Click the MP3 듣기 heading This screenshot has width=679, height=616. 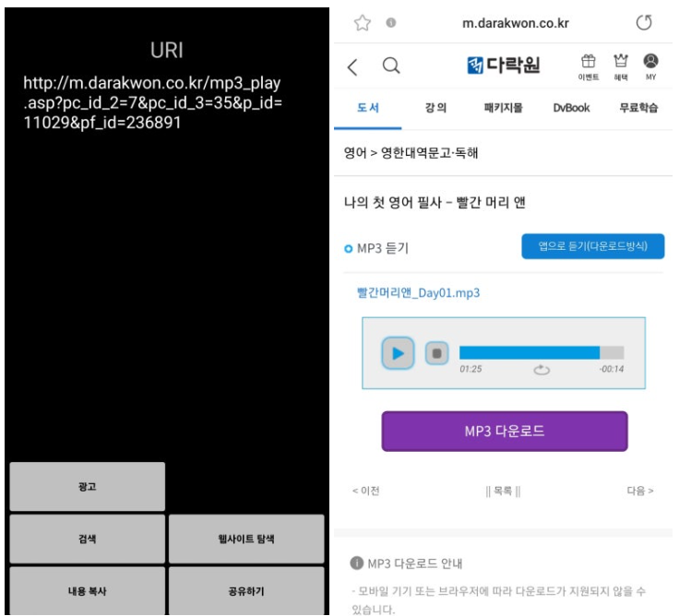point(382,248)
